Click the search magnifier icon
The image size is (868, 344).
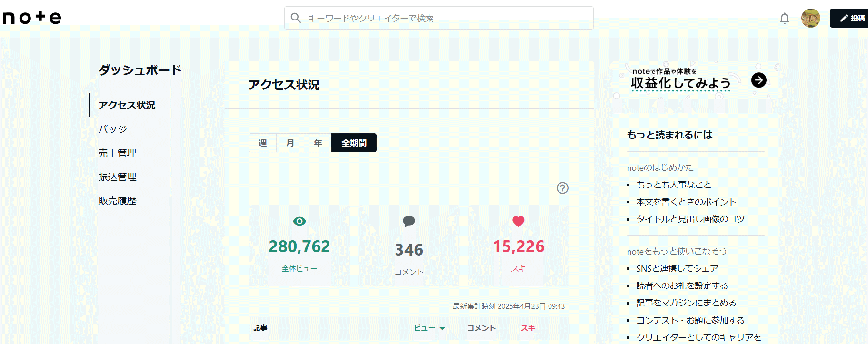coord(296,18)
